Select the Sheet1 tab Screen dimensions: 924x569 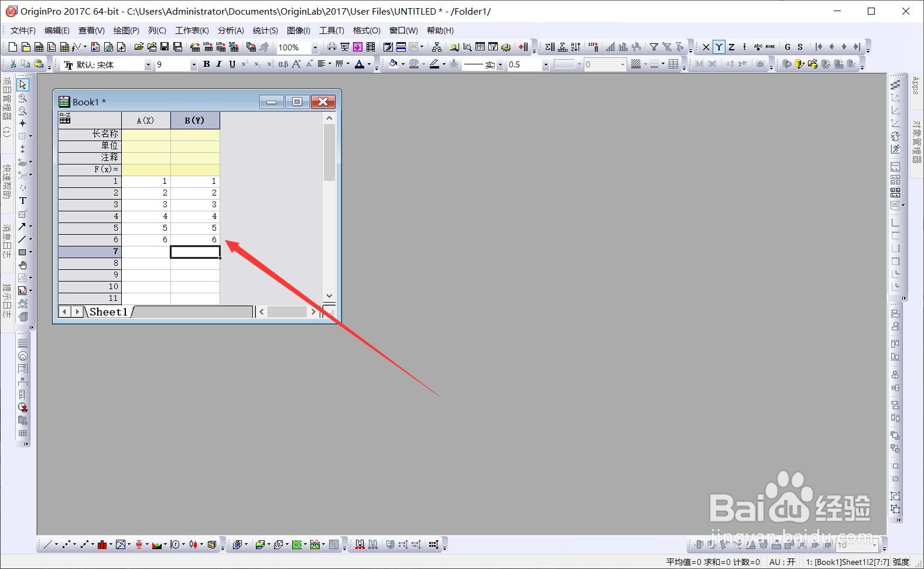point(108,312)
